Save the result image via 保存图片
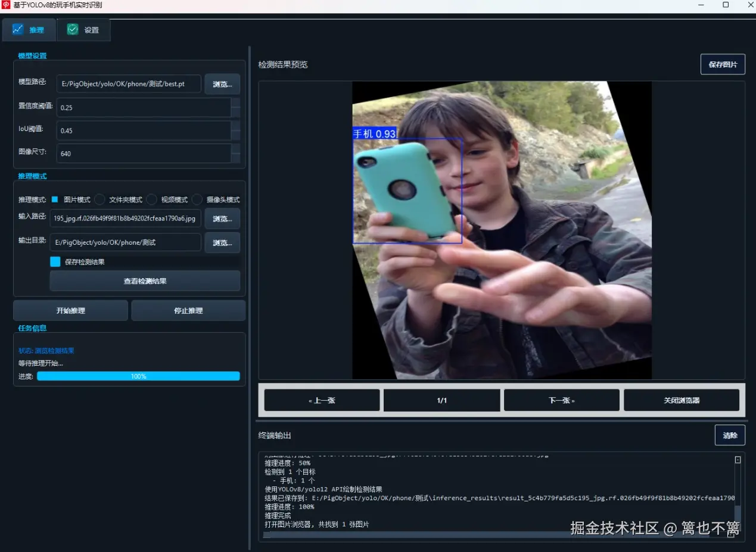The image size is (756, 552). (x=723, y=64)
